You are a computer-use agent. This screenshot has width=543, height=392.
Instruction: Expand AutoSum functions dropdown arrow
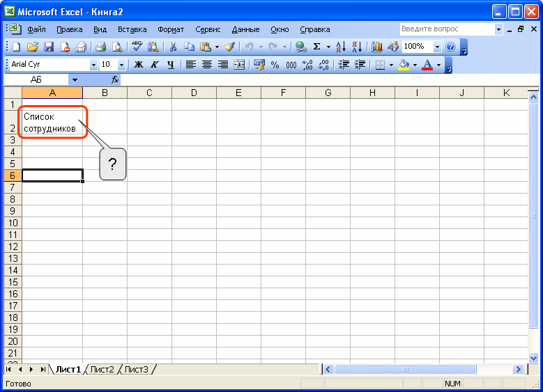328,47
